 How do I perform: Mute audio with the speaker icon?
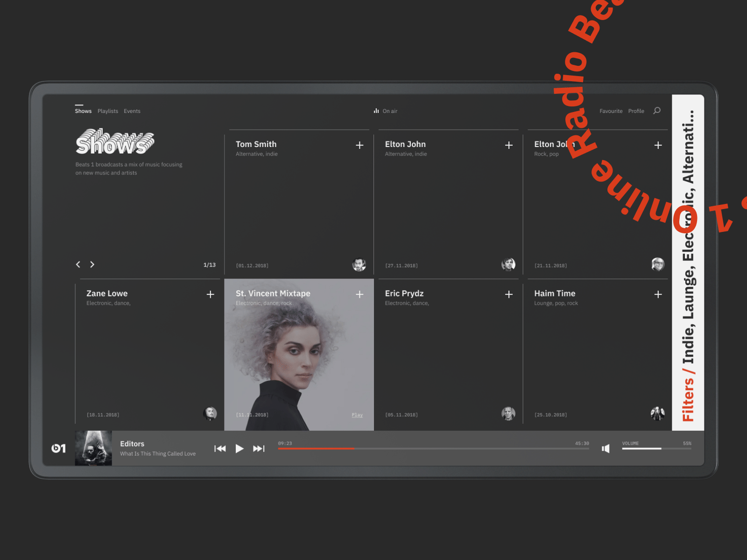pos(606,448)
